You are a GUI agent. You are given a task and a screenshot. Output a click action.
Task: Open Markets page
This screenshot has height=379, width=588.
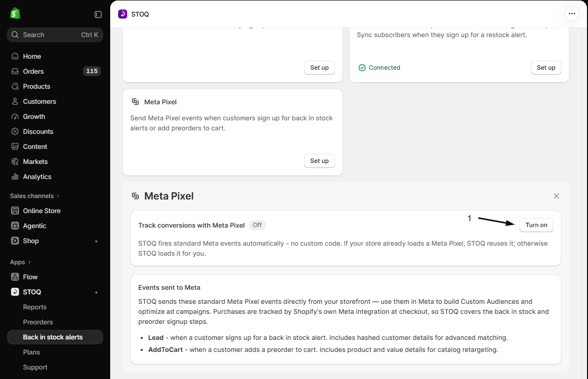(x=55, y=161)
